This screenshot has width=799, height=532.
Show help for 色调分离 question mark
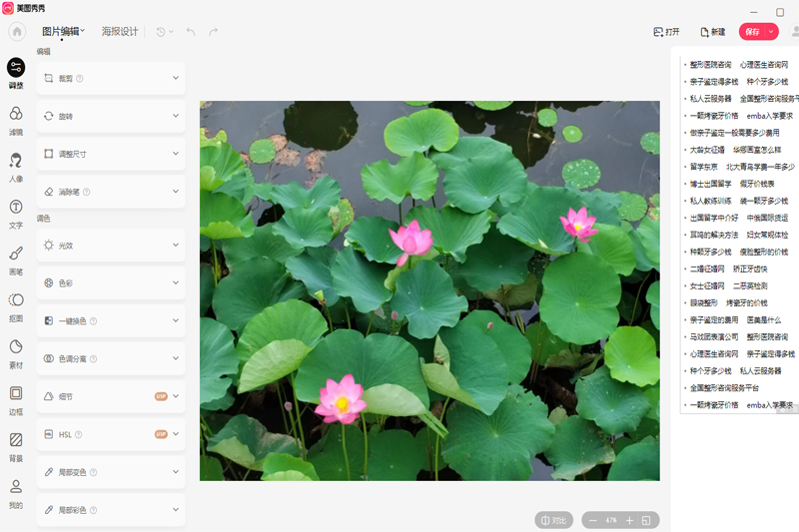pos(93,359)
